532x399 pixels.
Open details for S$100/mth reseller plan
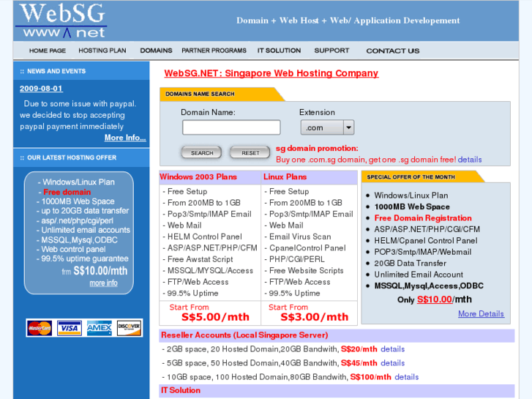(x=407, y=377)
